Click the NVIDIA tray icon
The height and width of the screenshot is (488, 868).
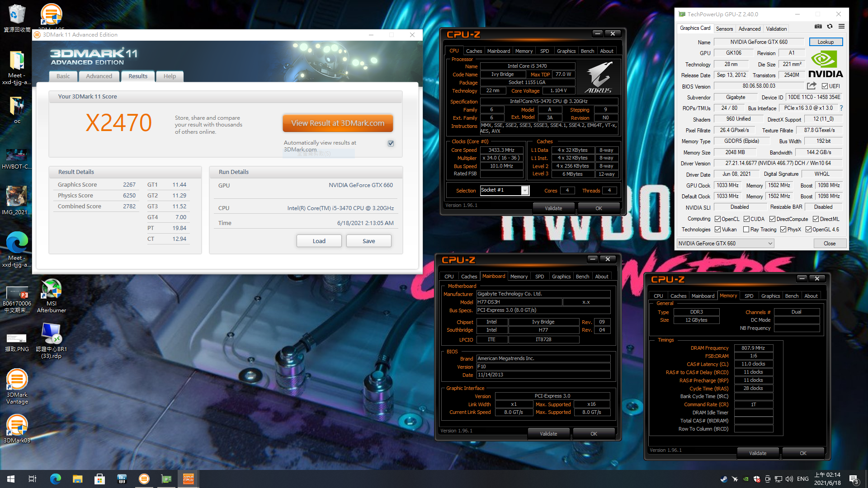[745, 479]
